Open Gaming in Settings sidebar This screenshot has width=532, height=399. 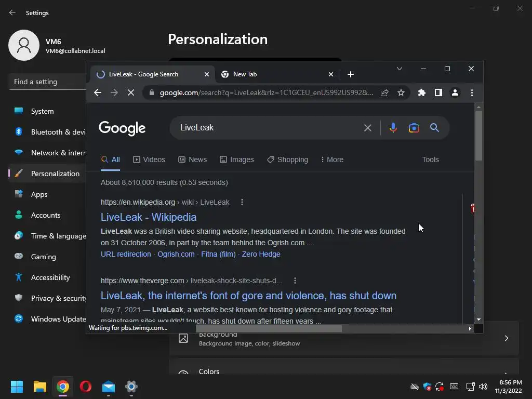(47, 257)
